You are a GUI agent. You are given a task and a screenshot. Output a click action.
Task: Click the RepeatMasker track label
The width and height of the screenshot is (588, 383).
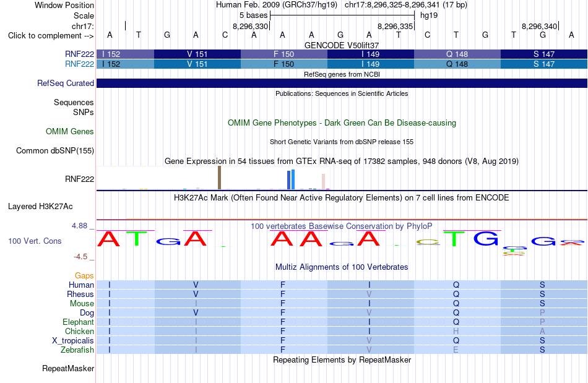point(68,368)
